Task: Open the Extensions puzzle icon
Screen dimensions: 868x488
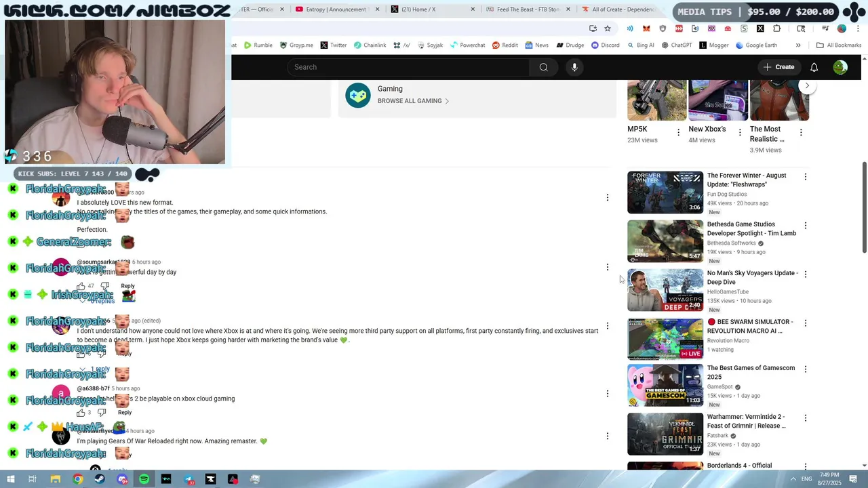Action: [776, 28]
